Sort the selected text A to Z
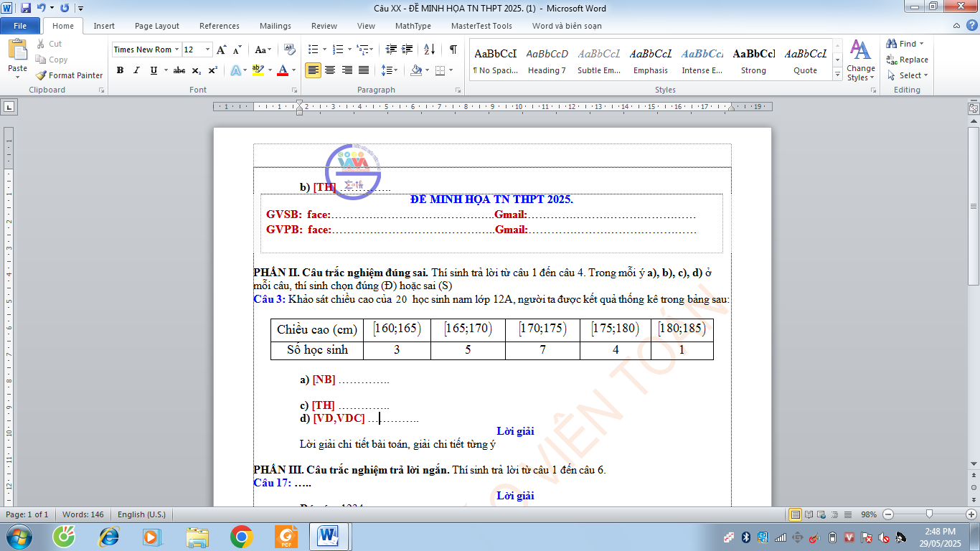This screenshot has width=980, height=551. [430, 50]
